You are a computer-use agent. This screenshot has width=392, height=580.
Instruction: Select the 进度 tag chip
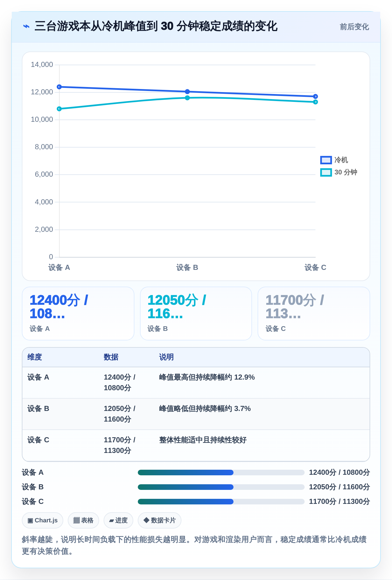coord(118,520)
